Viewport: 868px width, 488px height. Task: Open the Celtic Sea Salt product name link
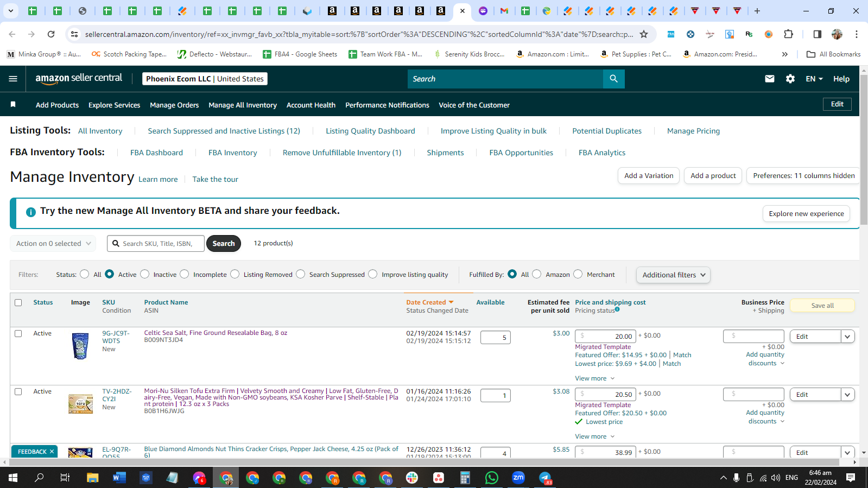pos(216,333)
